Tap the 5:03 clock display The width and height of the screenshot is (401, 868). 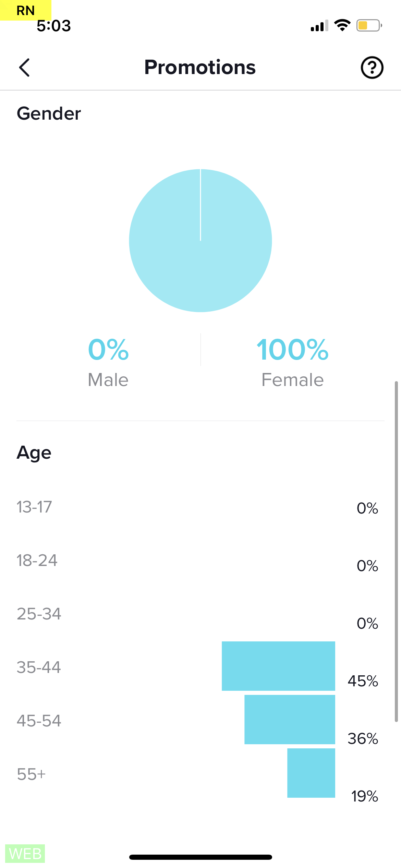[x=54, y=26]
